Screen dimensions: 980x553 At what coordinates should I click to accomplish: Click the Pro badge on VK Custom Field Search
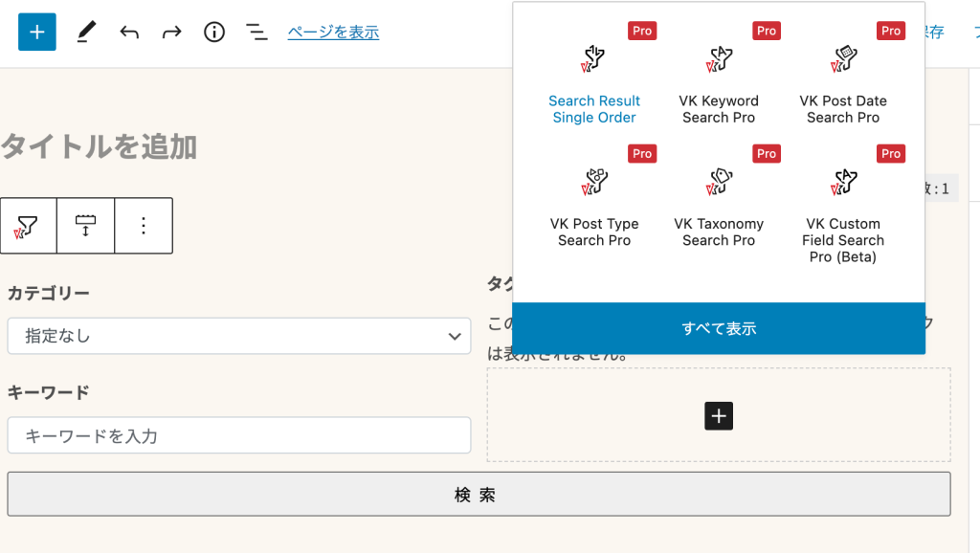click(x=891, y=154)
